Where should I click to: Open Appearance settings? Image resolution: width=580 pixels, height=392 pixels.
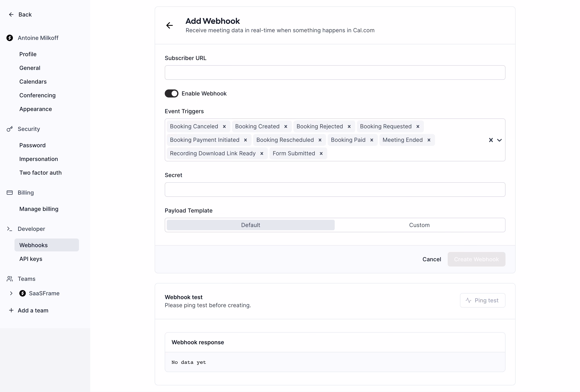[x=36, y=109]
